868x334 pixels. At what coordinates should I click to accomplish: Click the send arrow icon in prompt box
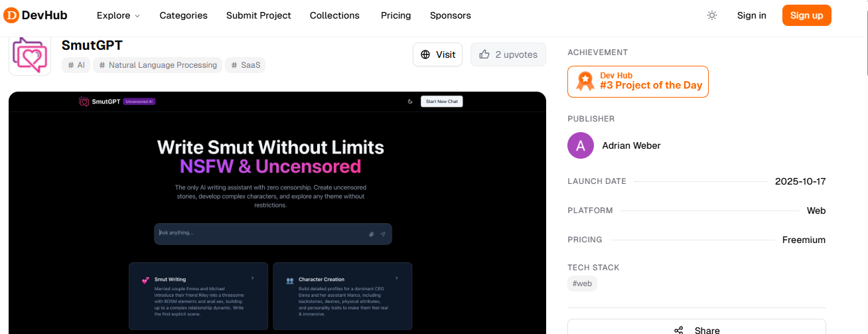point(383,234)
